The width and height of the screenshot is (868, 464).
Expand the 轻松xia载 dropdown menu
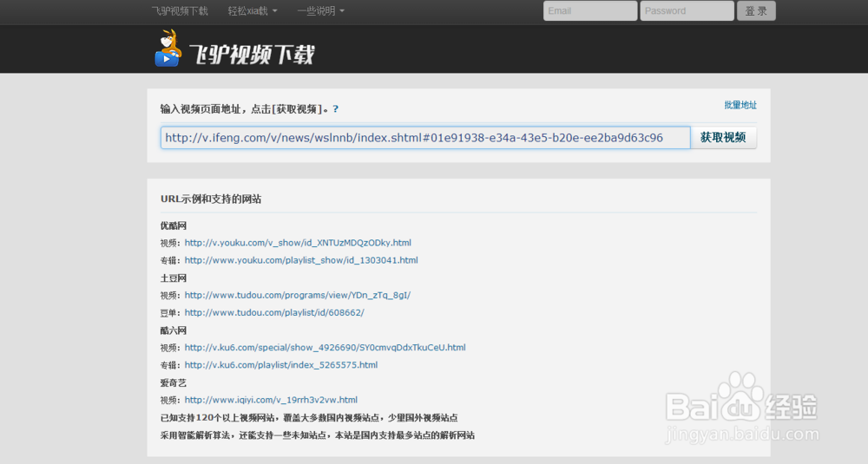click(x=253, y=11)
